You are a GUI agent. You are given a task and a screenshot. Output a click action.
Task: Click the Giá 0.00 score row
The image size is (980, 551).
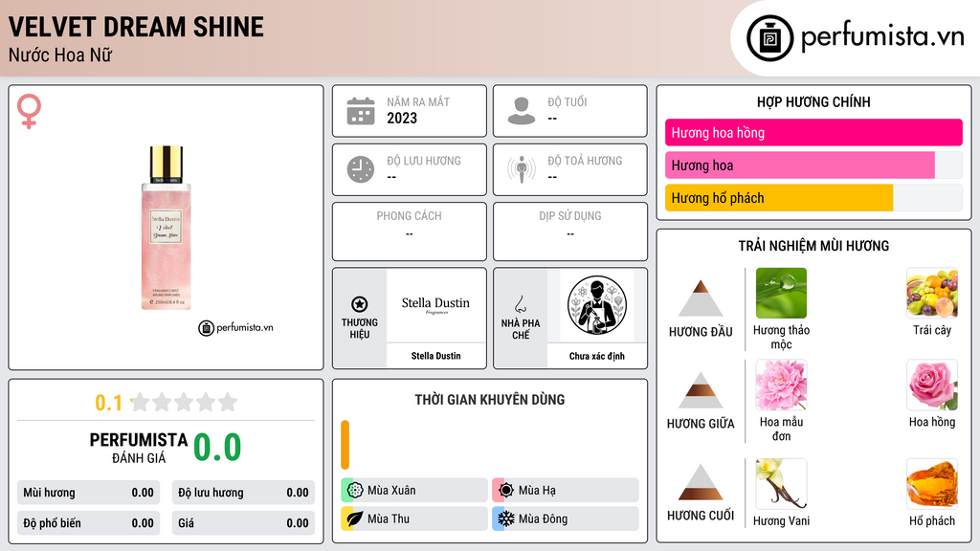point(243,523)
